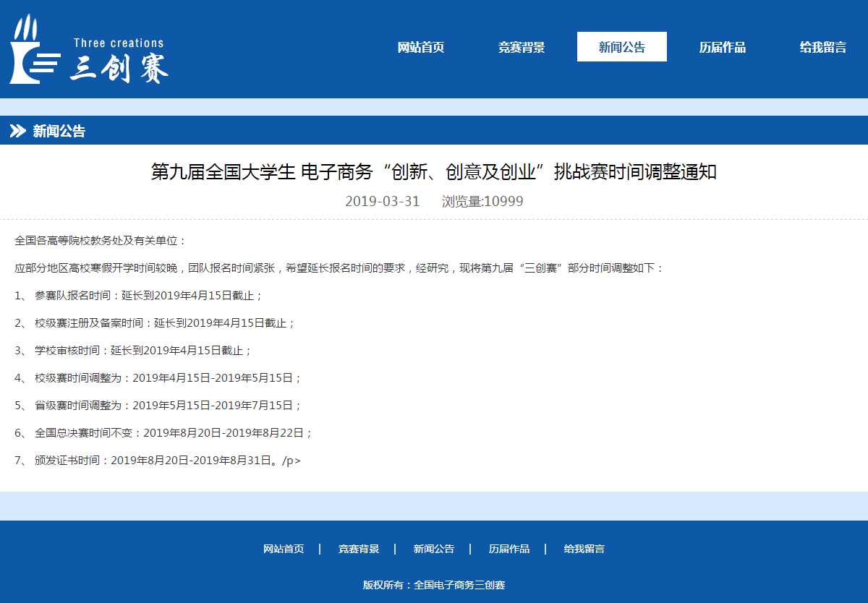
Task: Click the 版权所有 copyright text in the footer
Action: [x=434, y=585]
